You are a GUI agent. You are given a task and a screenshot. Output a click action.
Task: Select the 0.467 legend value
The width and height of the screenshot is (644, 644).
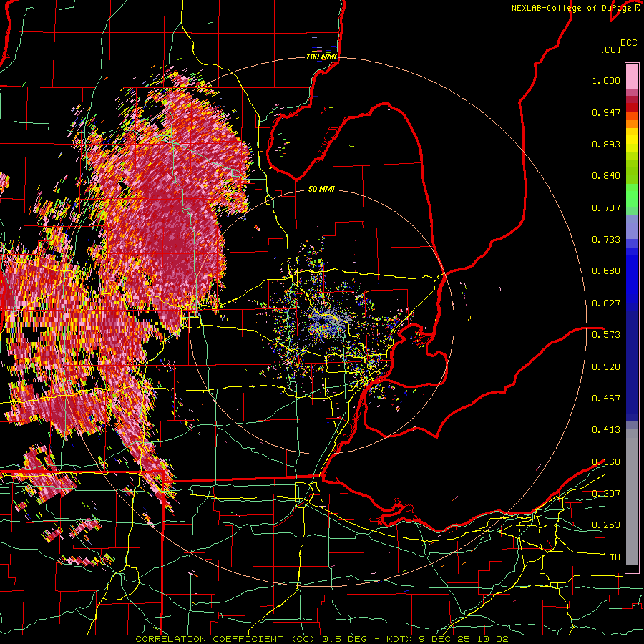pyautogui.click(x=606, y=399)
